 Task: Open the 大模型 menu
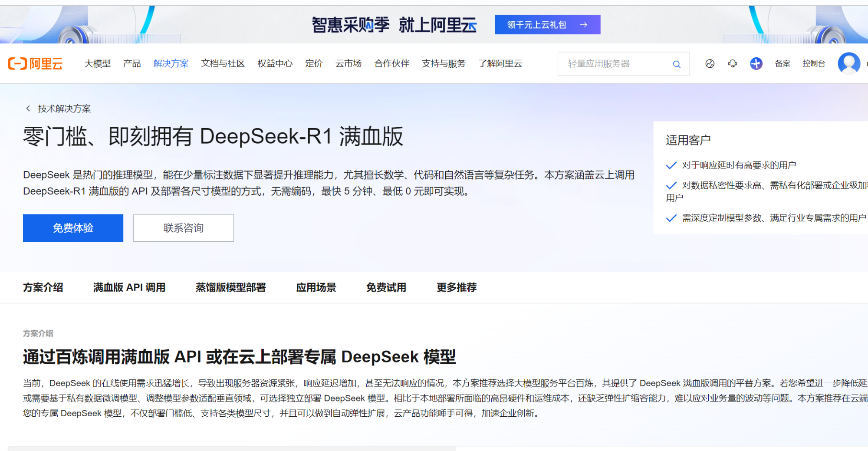click(x=97, y=64)
